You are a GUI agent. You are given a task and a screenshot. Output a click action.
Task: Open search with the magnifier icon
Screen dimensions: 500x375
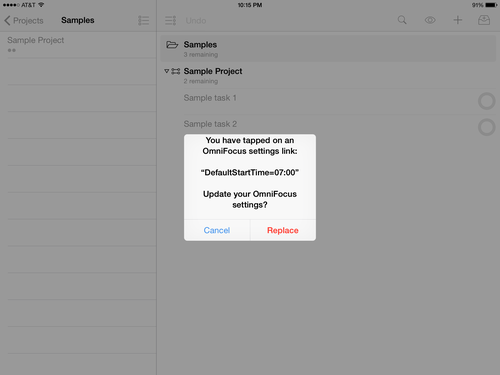click(402, 20)
